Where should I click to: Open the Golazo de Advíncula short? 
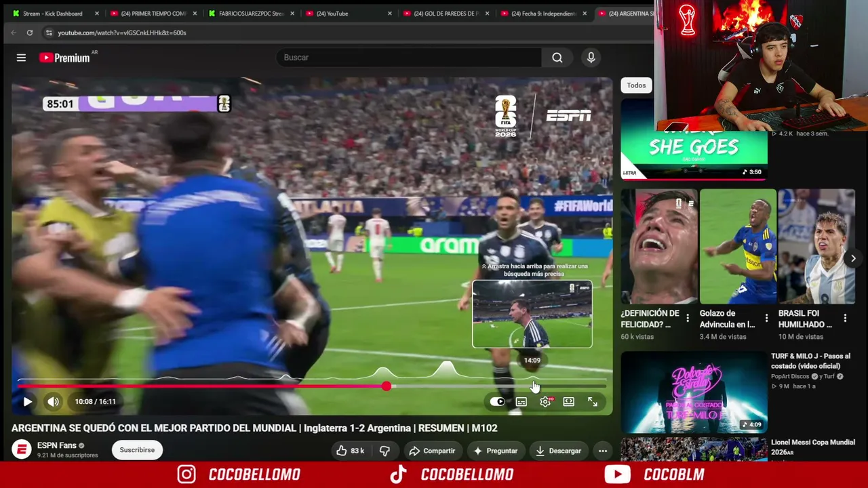pyautogui.click(x=738, y=247)
